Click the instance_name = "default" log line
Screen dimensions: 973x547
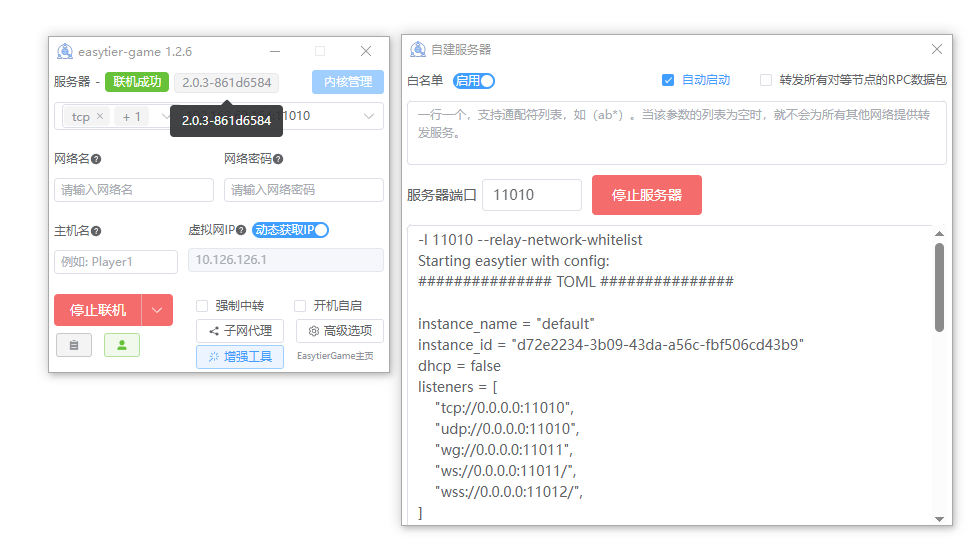pos(506,324)
